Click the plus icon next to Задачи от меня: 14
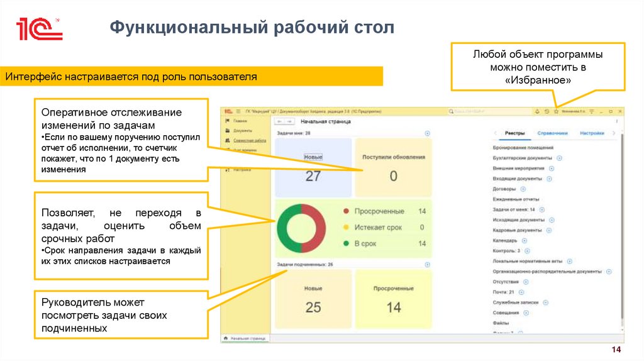The height and width of the screenshot is (361, 644). pyautogui.click(x=541, y=209)
